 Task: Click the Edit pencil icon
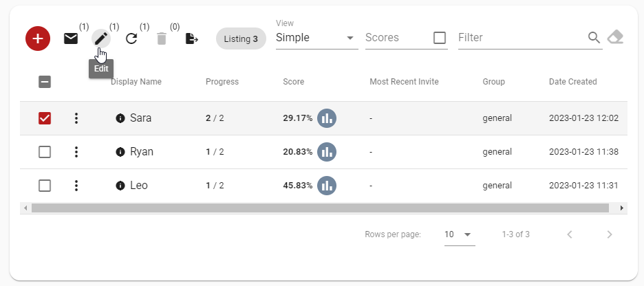coord(101,38)
